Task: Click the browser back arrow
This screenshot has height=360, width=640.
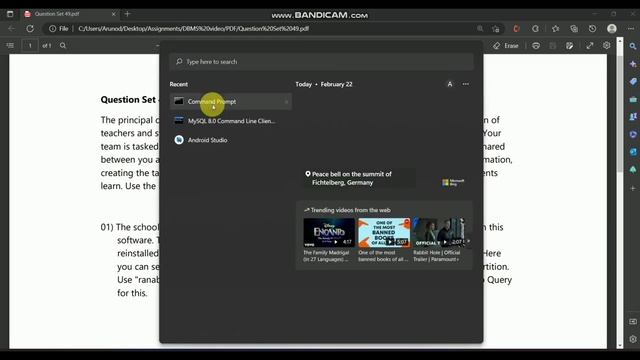Action: (11, 29)
